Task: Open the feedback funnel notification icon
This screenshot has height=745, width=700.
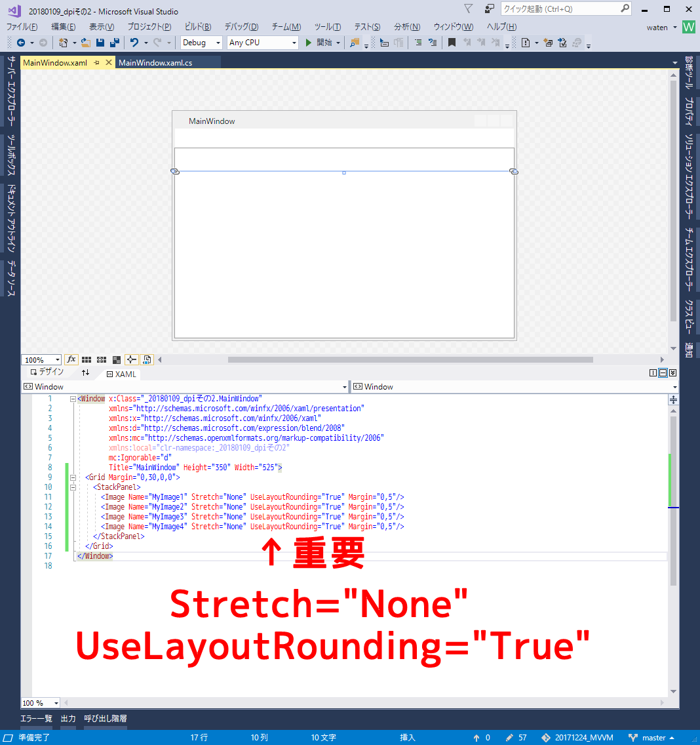Action: click(x=468, y=9)
